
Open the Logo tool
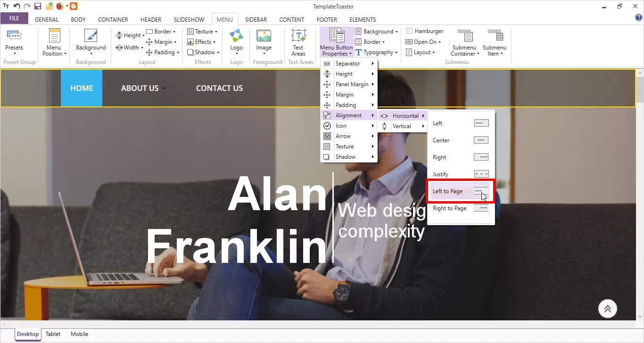coord(236,36)
